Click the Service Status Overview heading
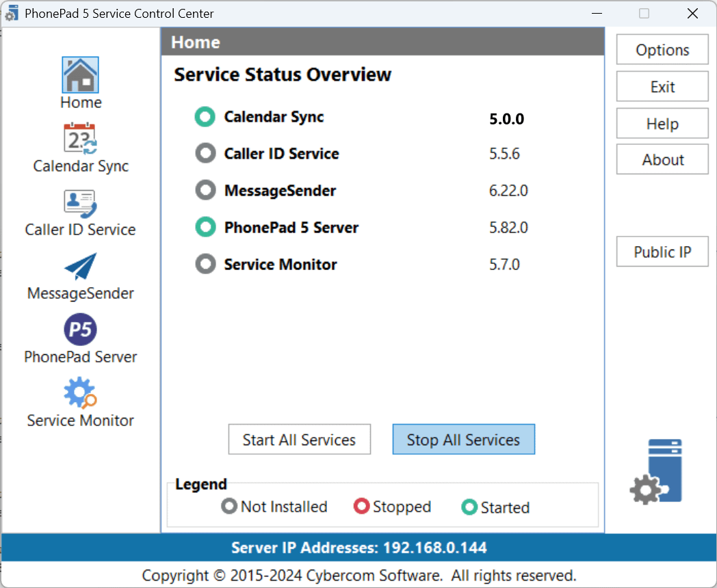The image size is (717, 588). [283, 75]
